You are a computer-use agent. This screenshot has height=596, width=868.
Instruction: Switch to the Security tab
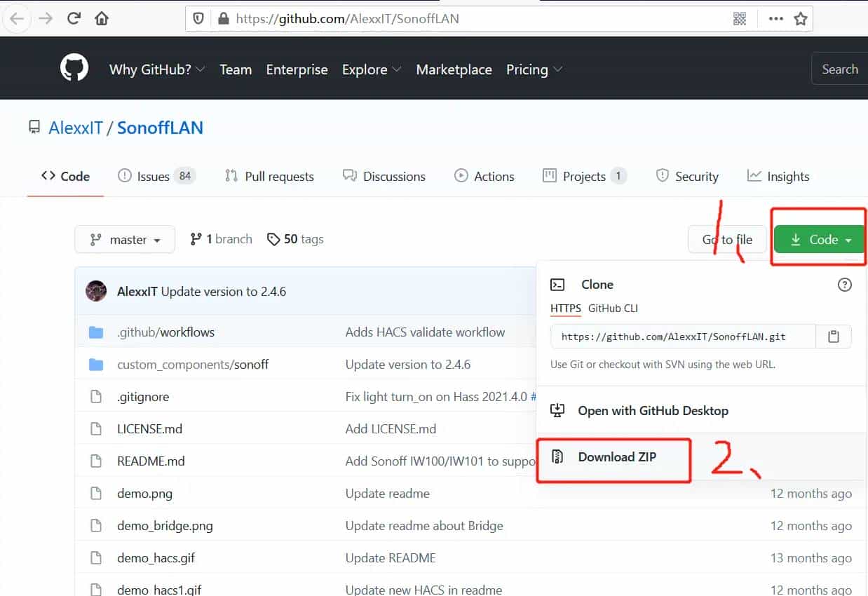click(687, 176)
